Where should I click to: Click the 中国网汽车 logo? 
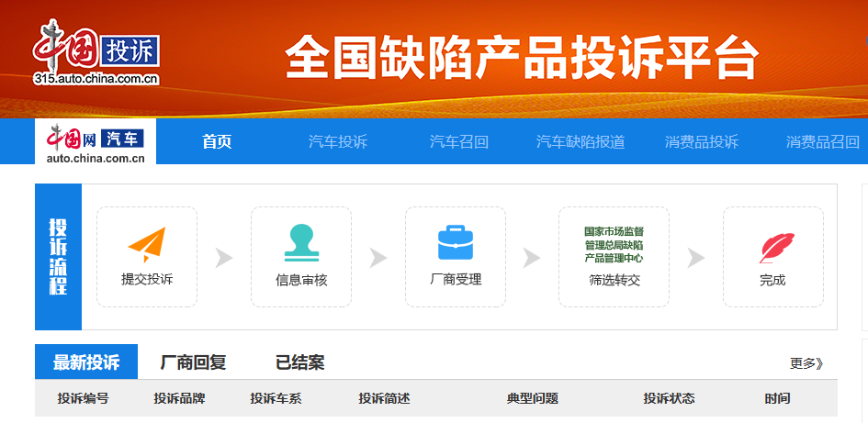[x=96, y=142]
